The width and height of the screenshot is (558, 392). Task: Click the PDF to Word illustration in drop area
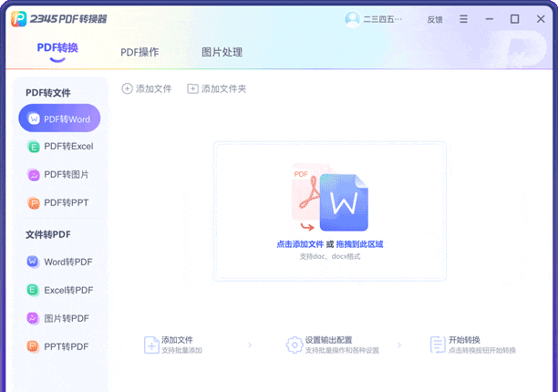[x=330, y=198]
